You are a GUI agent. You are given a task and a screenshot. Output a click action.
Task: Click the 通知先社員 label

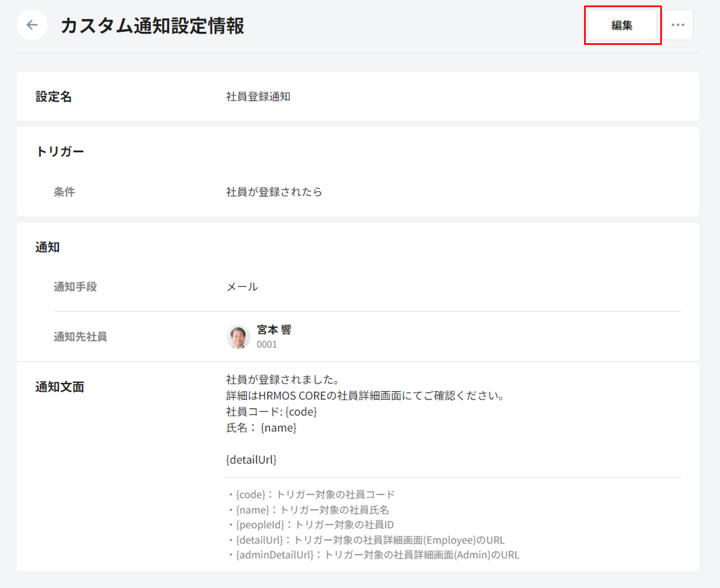(x=80, y=337)
